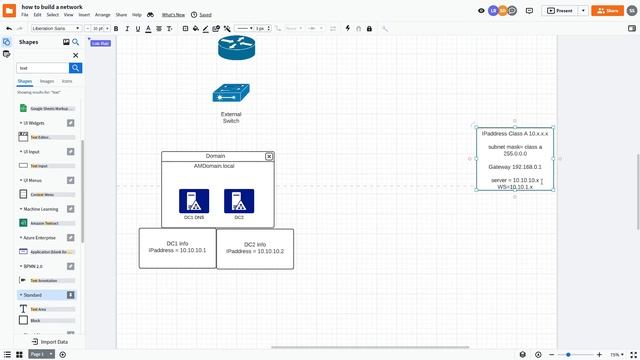The height and width of the screenshot is (360, 640).
Task: Click the shape options icon beside line color
Action: [x=216, y=29]
